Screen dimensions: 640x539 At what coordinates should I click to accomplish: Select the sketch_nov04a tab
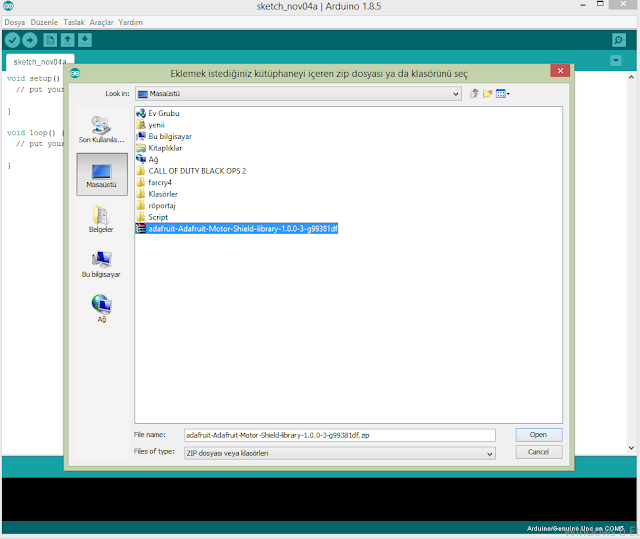coord(40,62)
